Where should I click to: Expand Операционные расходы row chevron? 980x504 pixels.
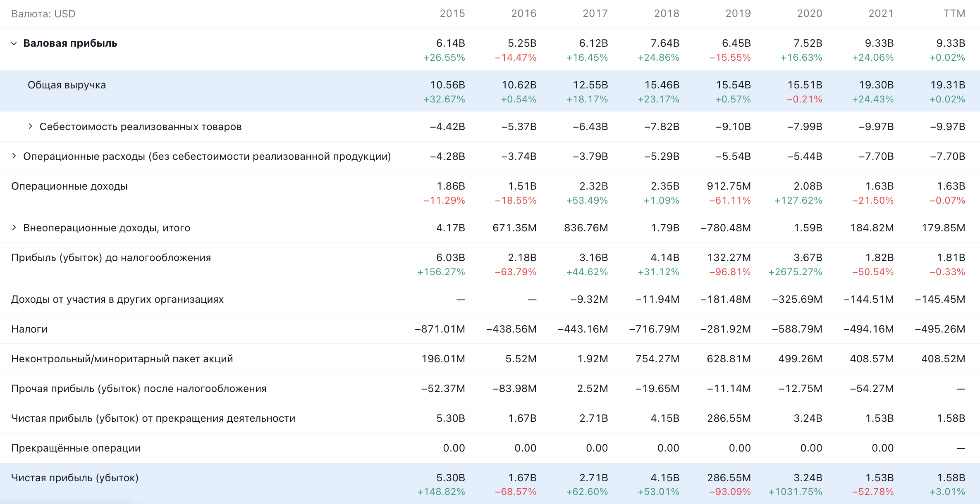(14, 156)
